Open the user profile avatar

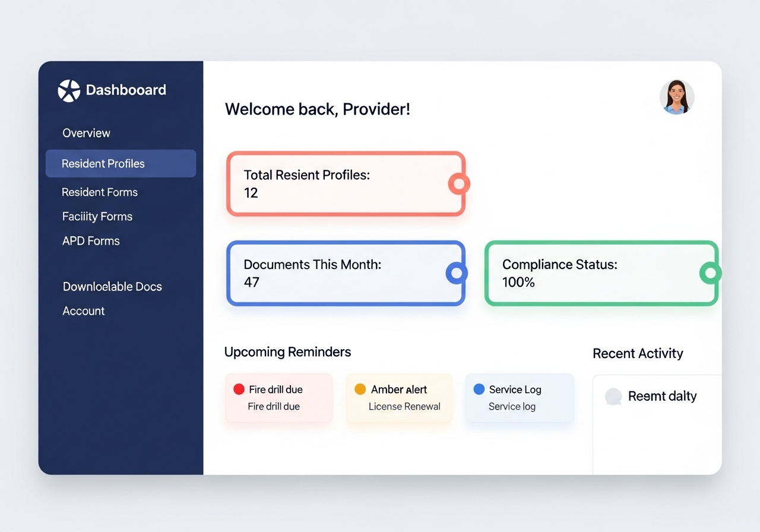(677, 97)
